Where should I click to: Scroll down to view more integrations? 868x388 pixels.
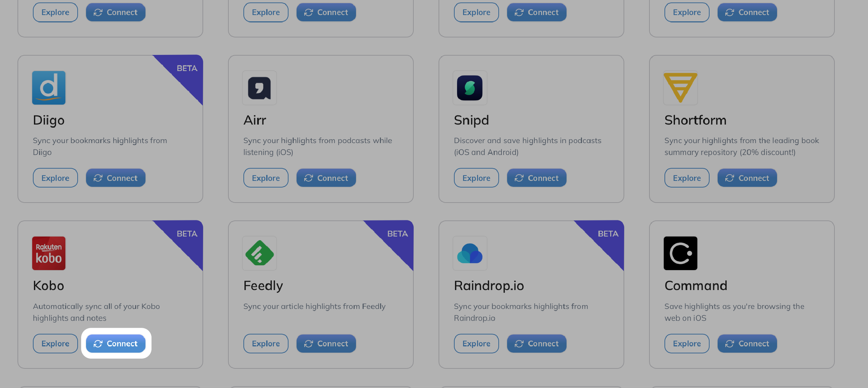(x=115, y=343)
